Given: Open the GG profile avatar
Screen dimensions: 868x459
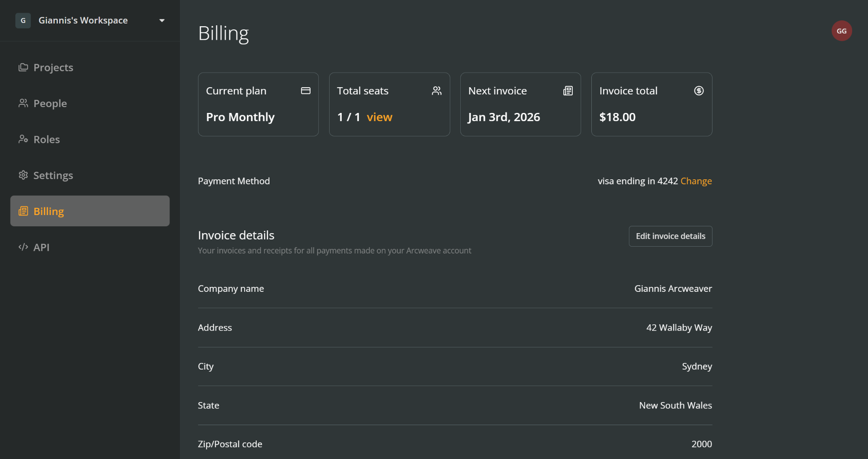Looking at the screenshot, I should 841,31.
